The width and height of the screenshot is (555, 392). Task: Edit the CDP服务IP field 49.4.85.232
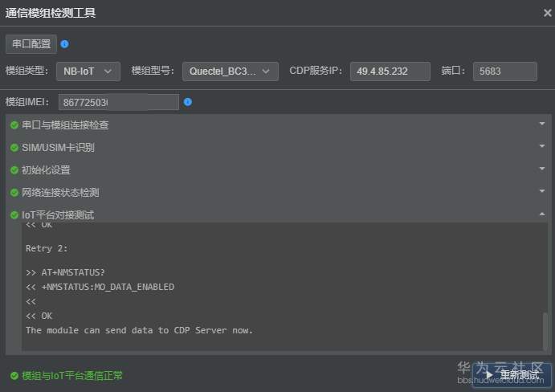click(x=390, y=71)
